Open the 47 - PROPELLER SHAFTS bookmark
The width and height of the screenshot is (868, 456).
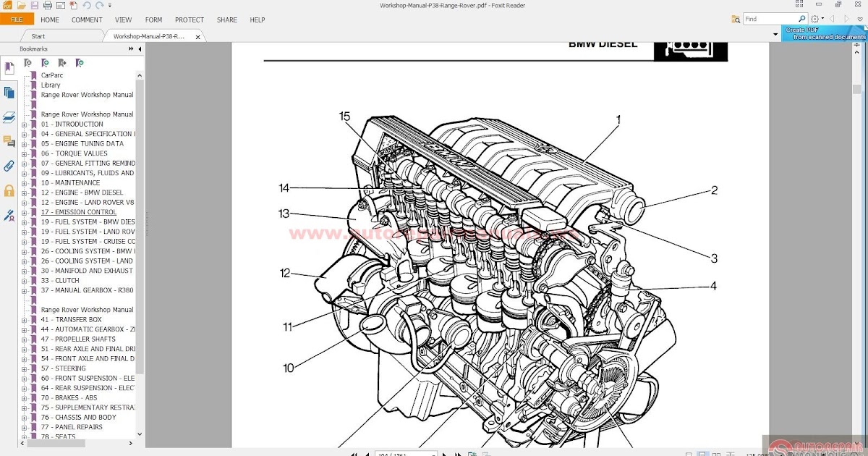point(78,339)
